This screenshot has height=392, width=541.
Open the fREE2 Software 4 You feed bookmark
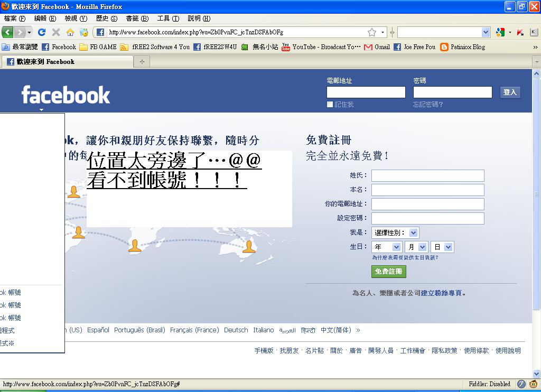tap(155, 47)
